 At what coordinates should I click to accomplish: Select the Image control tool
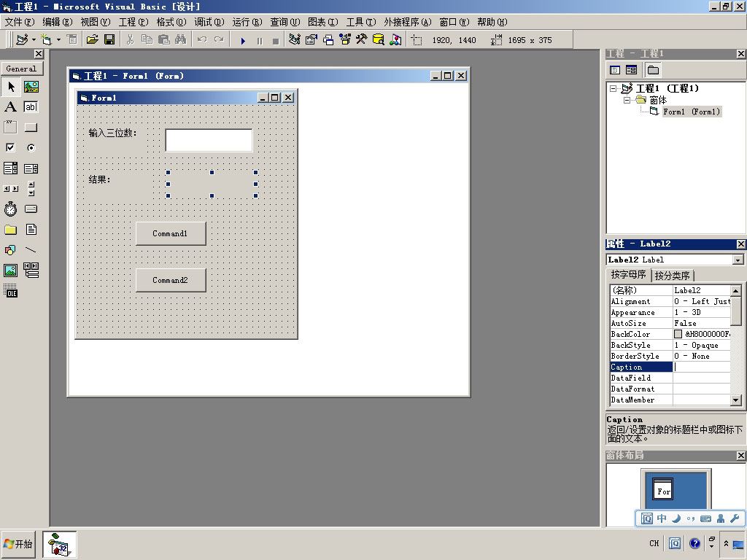tap(11, 270)
